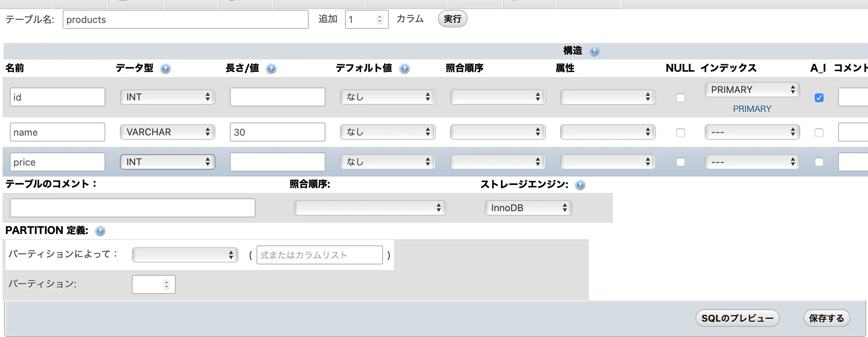Enable NULL for the name column
The image size is (868, 337).
(680, 132)
